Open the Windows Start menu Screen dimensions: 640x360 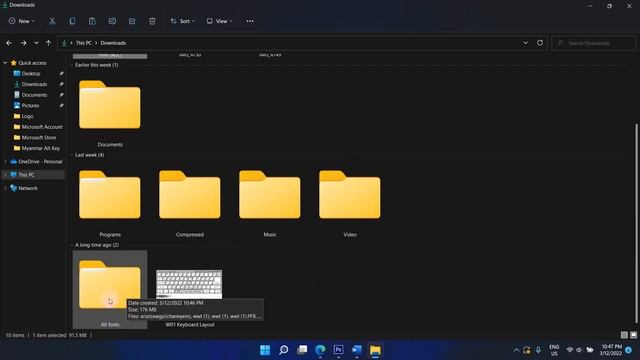265,350
